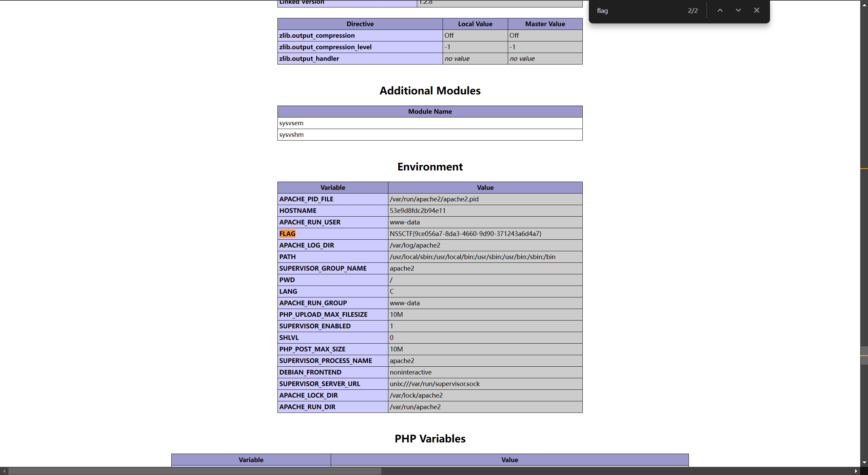Click the Environment section heading

pos(430,167)
